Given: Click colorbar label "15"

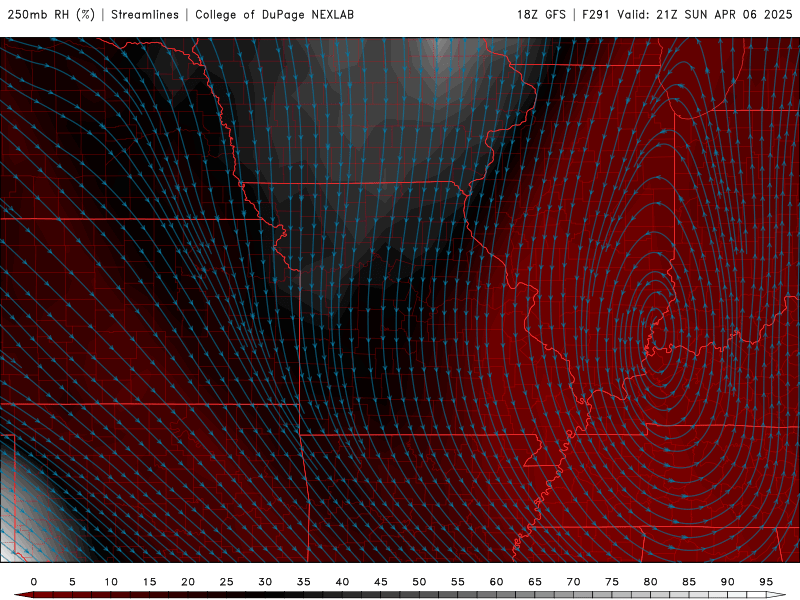Looking at the screenshot, I should tap(149, 582).
